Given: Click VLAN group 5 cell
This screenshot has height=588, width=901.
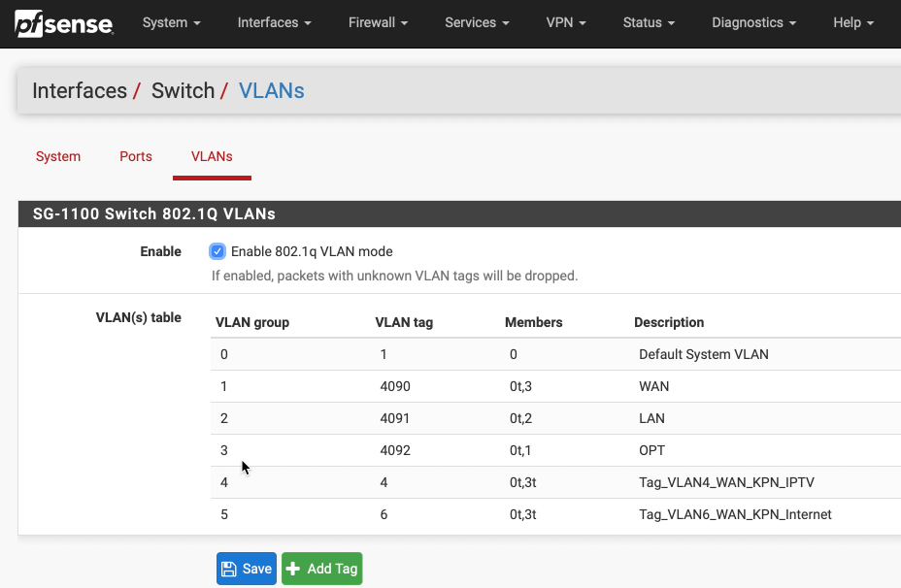Looking at the screenshot, I should 224,514.
